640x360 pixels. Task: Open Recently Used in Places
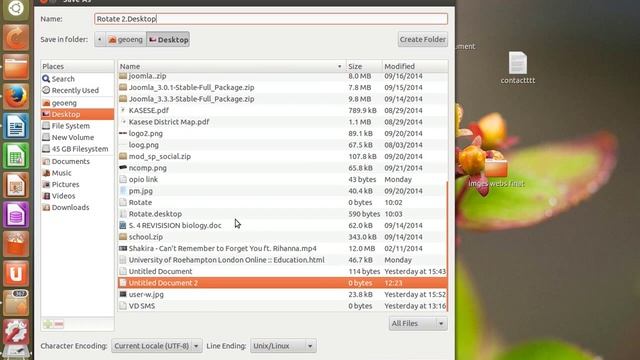[77, 90]
